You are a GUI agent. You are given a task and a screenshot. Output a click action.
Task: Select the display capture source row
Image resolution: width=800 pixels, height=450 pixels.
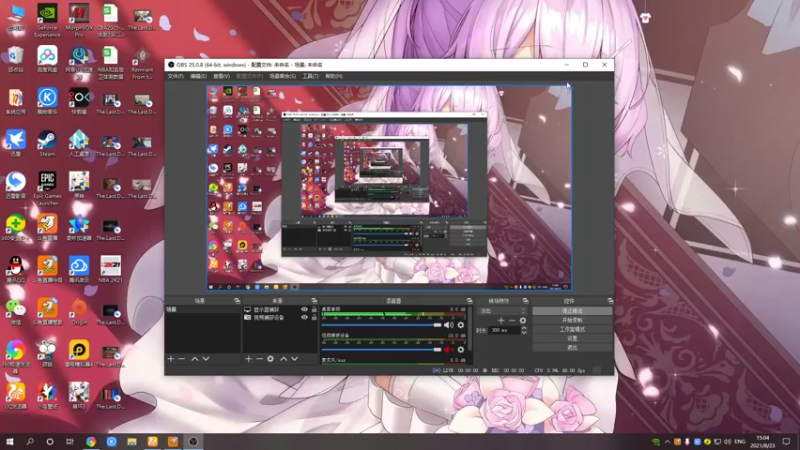pyautogui.click(x=280, y=310)
